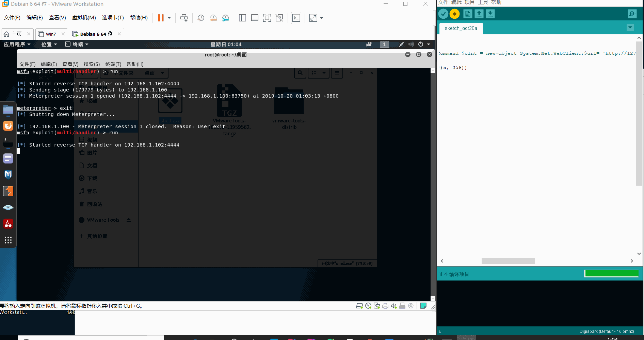Open the terminal 终端(T) menu
Viewport: 644px width, 340px height.
113,64
